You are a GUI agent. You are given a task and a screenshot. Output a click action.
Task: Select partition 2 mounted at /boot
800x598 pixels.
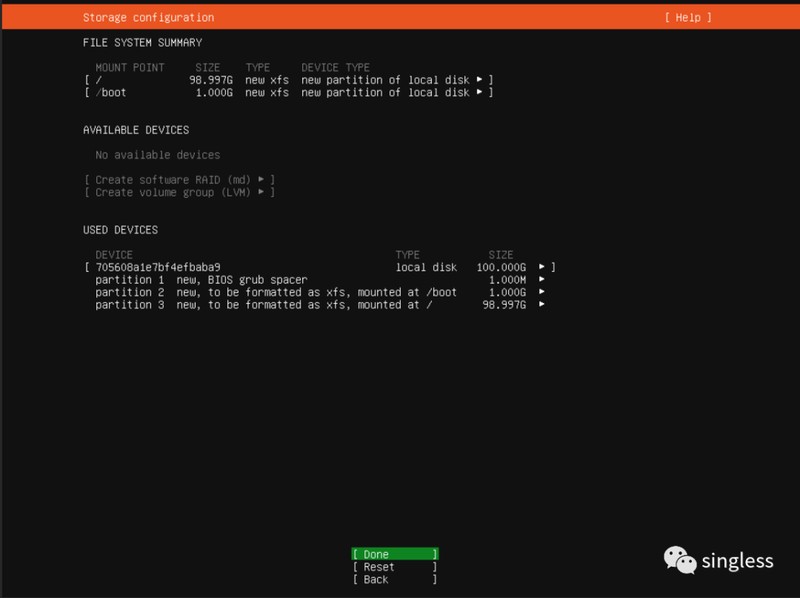(x=320, y=292)
